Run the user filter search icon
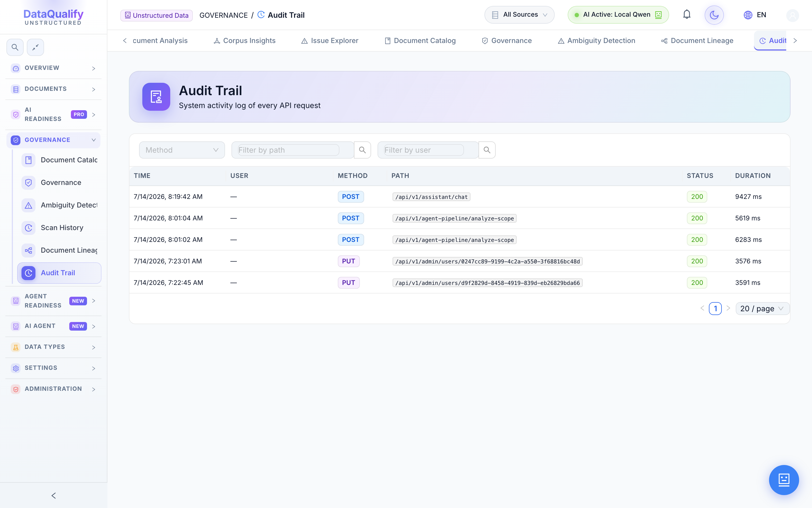 (487, 150)
